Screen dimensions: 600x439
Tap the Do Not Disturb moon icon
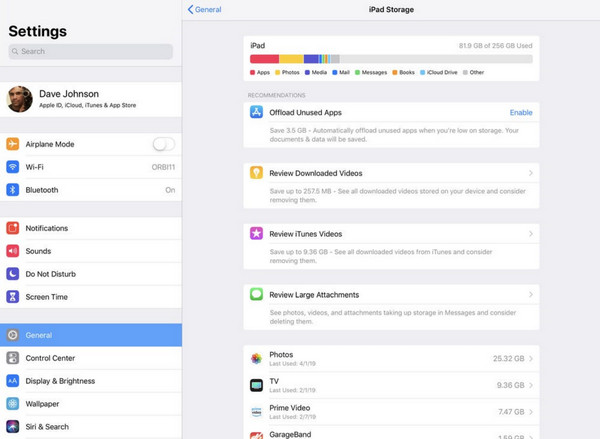tap(13, 274)
